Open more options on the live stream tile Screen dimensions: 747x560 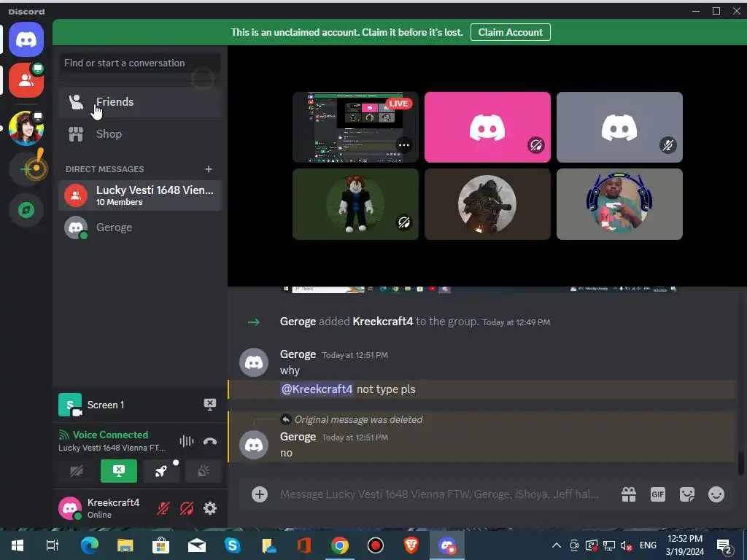point(404,145)
